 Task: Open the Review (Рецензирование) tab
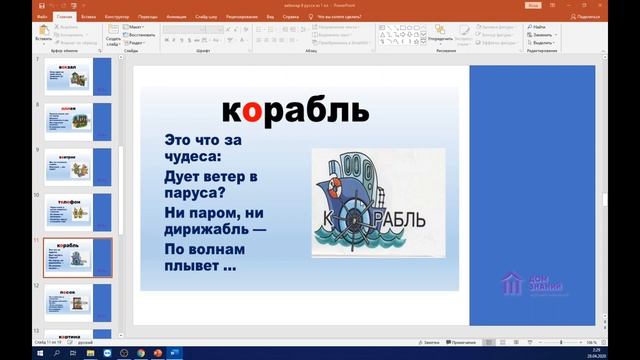coord(242,17)
